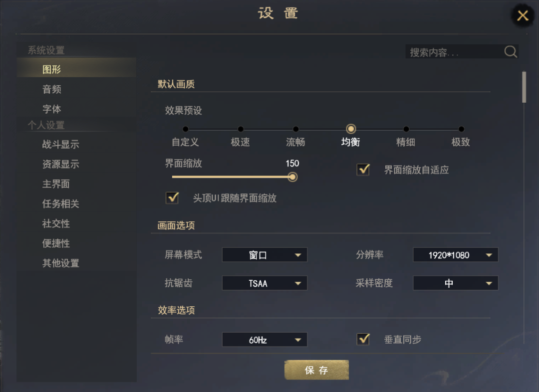
Task: Open the 屏幕模式 dropdown
Action: click(265, 255)
